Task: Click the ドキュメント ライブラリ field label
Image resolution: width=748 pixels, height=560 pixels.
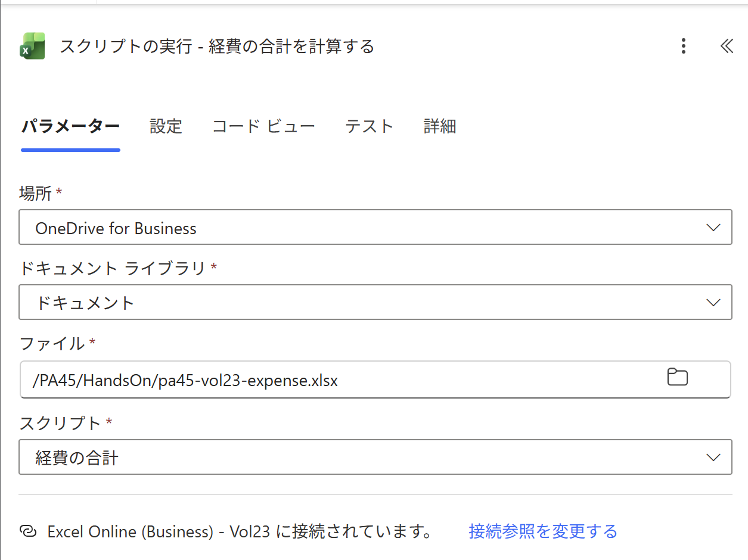Action: click(113, 268)
